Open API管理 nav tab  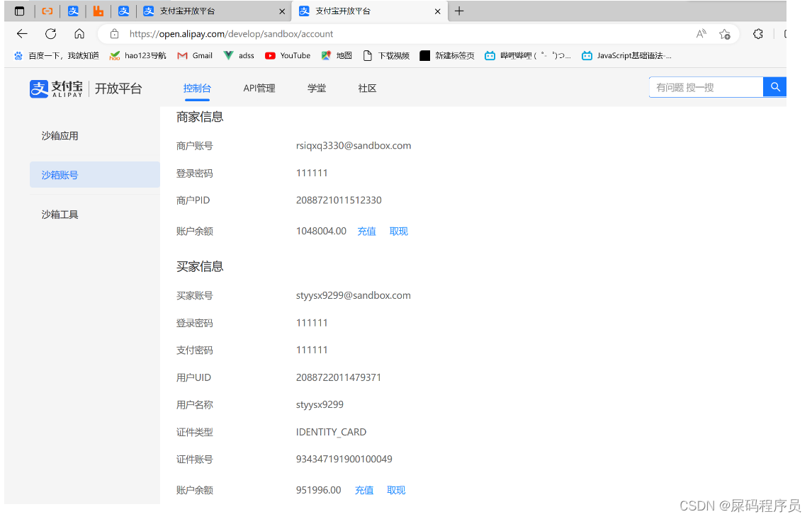click(259, 89)
